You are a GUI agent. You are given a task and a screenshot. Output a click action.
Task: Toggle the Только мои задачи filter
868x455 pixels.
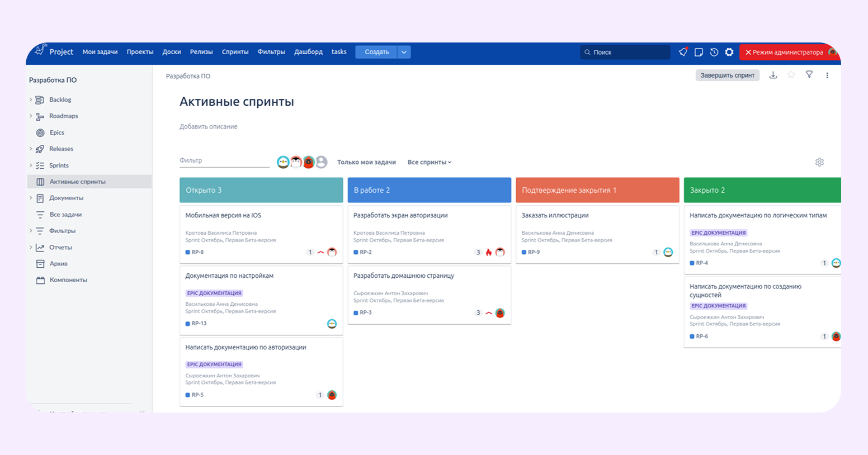[x=366, y=162]
